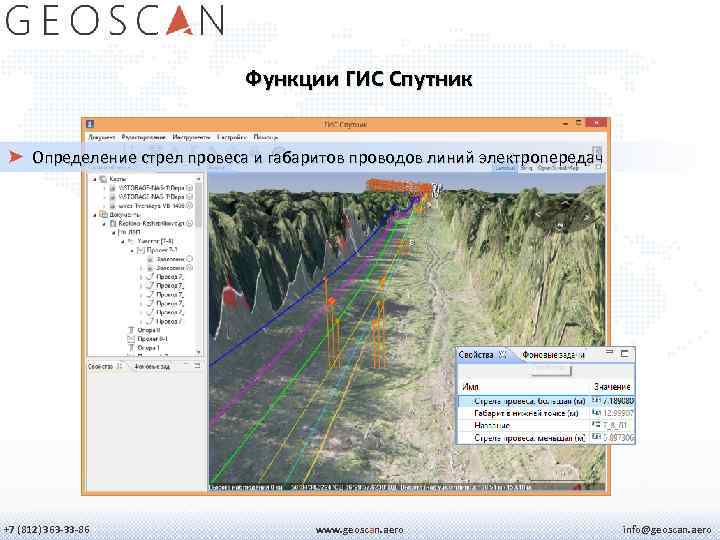The width and height of the screenshot is (720, 540).
Task: Switch to floating Свойства tab
Action: (x=476, y=354)
